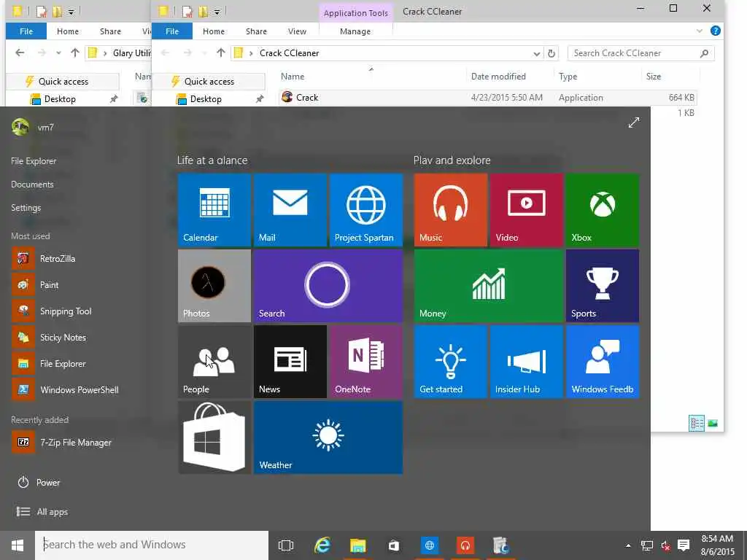Click the Windows Start button

18,545
